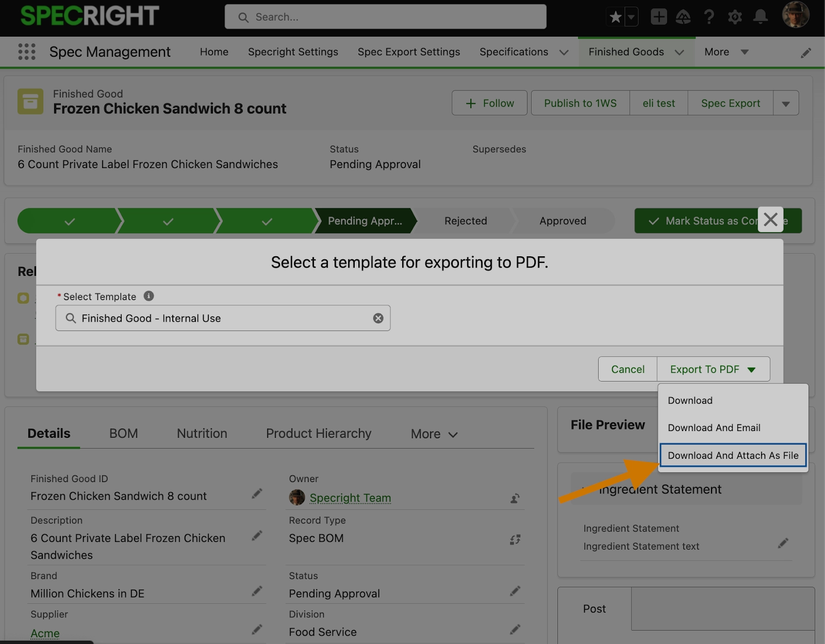Click Publish to 1WS button
Viewport: 825px width, 644px height.
[581, 103]
